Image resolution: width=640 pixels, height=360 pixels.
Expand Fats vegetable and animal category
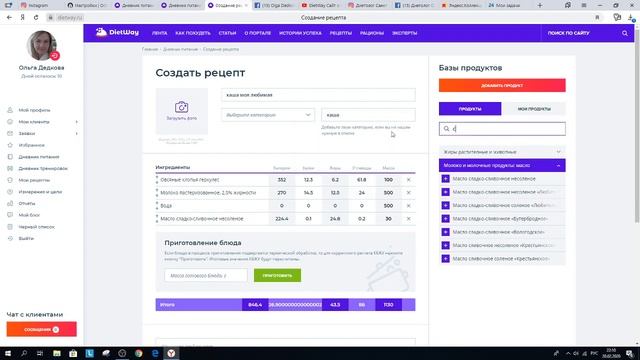pyautogui.click(x=502, y=152)
